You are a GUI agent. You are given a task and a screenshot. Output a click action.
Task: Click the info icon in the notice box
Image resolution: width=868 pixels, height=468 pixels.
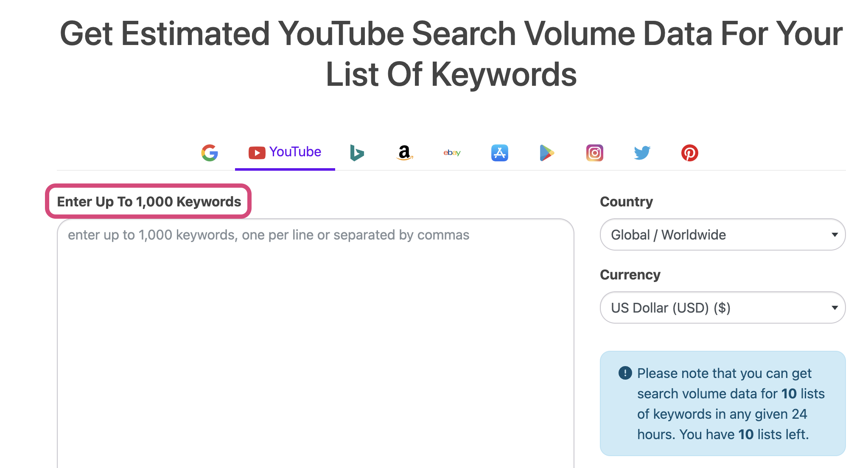coord(625,373)
